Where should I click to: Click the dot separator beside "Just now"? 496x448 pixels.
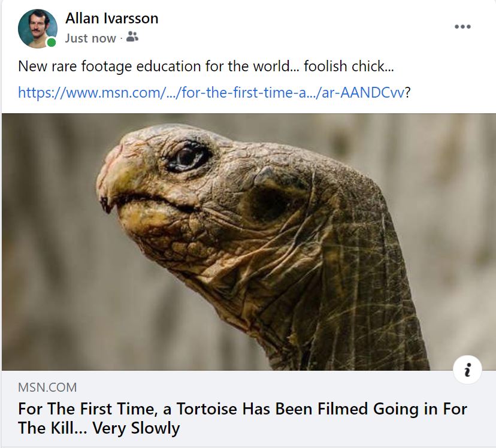(121, 38)
